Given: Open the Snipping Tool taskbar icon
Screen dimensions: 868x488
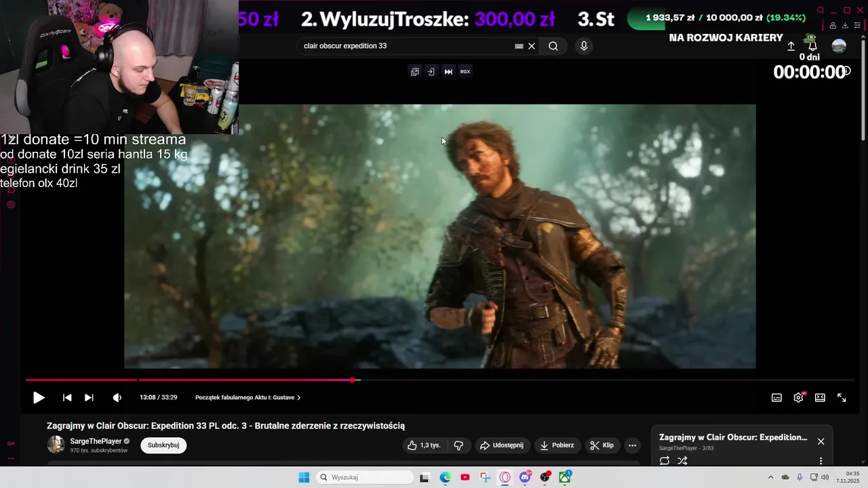Looking at the screenshot, I should click(485, 477).
